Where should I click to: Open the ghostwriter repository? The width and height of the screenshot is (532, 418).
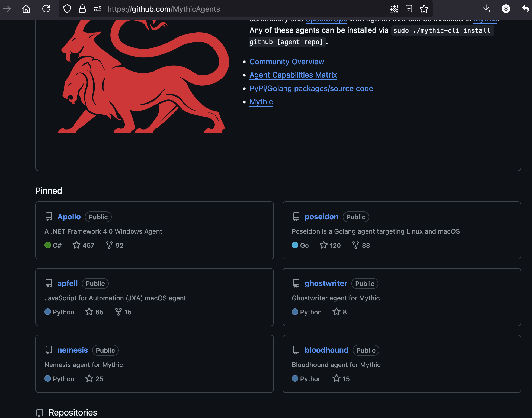[x=326, y=284]
